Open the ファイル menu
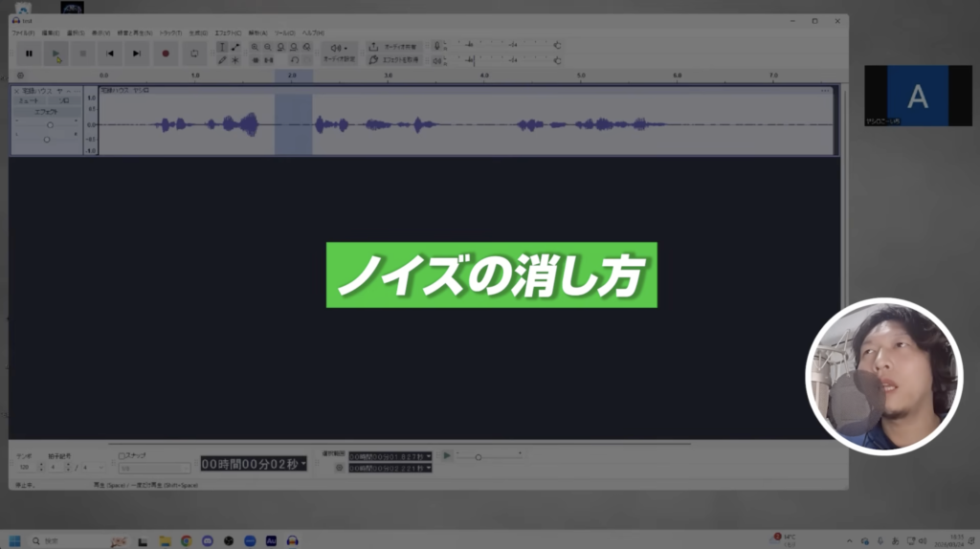The width and height of the screenshot is (980, 549). point(22,33)
